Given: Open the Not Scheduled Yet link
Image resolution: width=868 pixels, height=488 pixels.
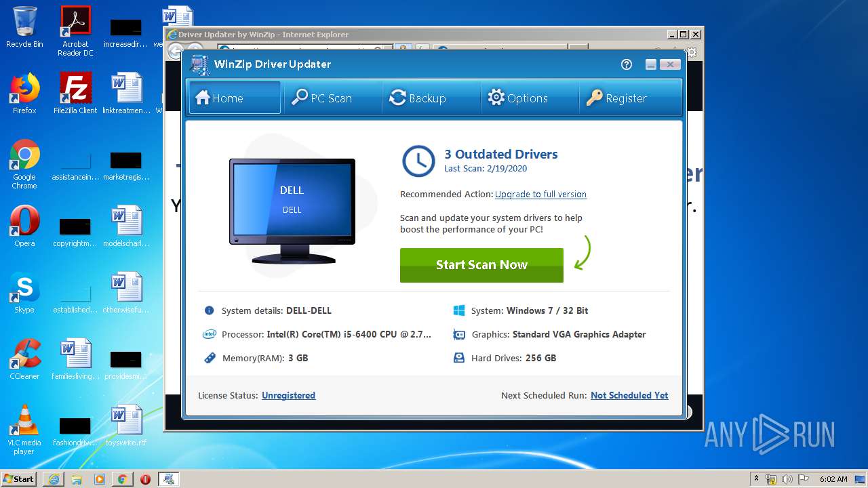Looking at the screenshot, I should pos(629,396).
